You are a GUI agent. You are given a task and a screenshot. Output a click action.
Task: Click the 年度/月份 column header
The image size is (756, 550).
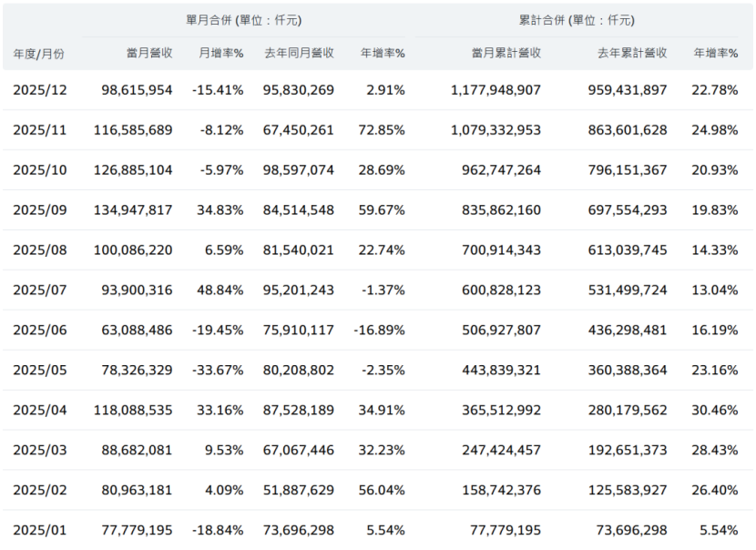click(x=39, y=54)
